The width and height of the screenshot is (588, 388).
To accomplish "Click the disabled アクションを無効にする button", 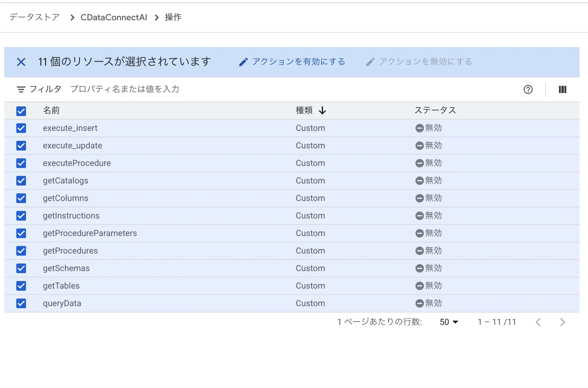I will (x=419, y=62).
